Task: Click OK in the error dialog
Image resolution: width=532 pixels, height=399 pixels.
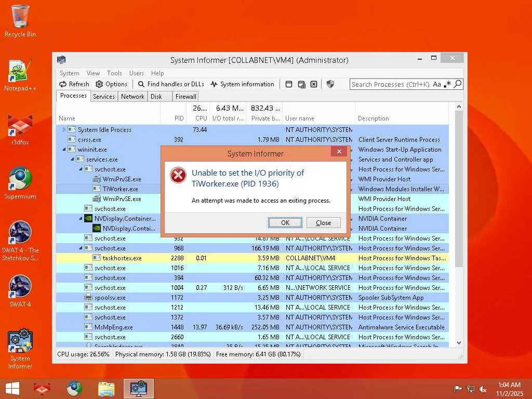Action: click(x=285, y=222)
